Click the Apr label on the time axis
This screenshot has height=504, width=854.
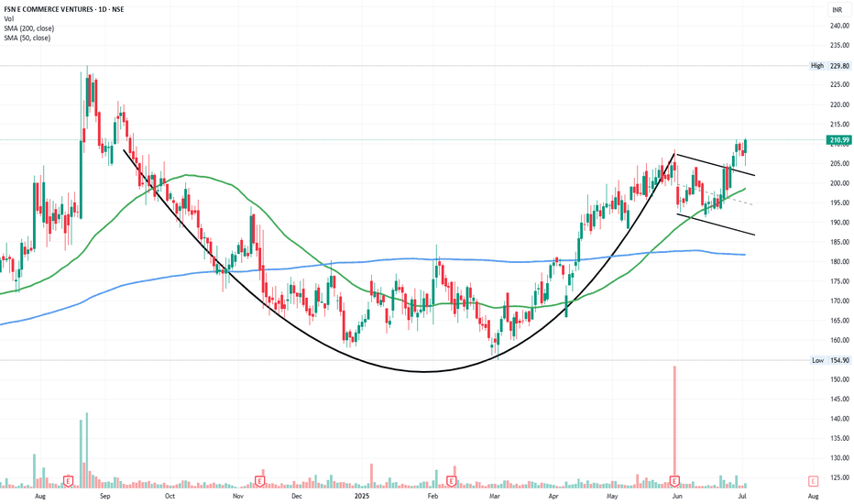[x=553, y=497]
